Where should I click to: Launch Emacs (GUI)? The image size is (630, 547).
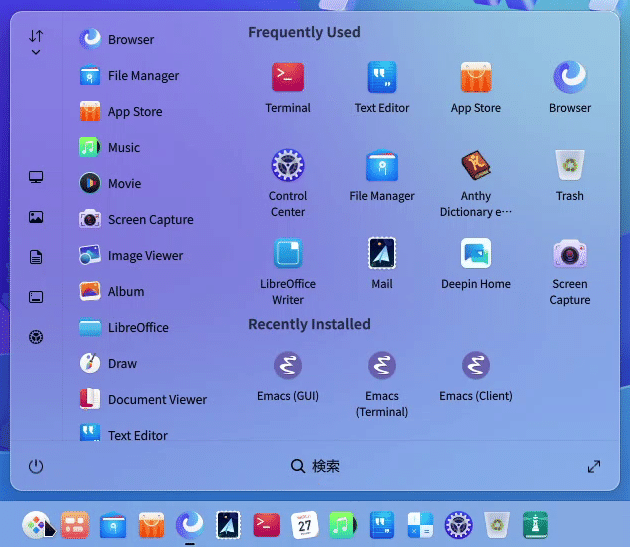coord(288,376)
